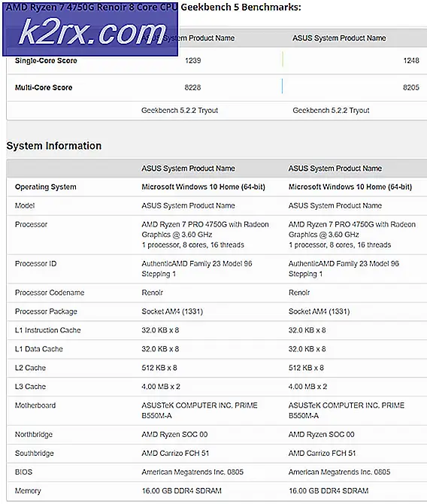Click the Operating System row label
427x504 pixels.
[46, 187]
